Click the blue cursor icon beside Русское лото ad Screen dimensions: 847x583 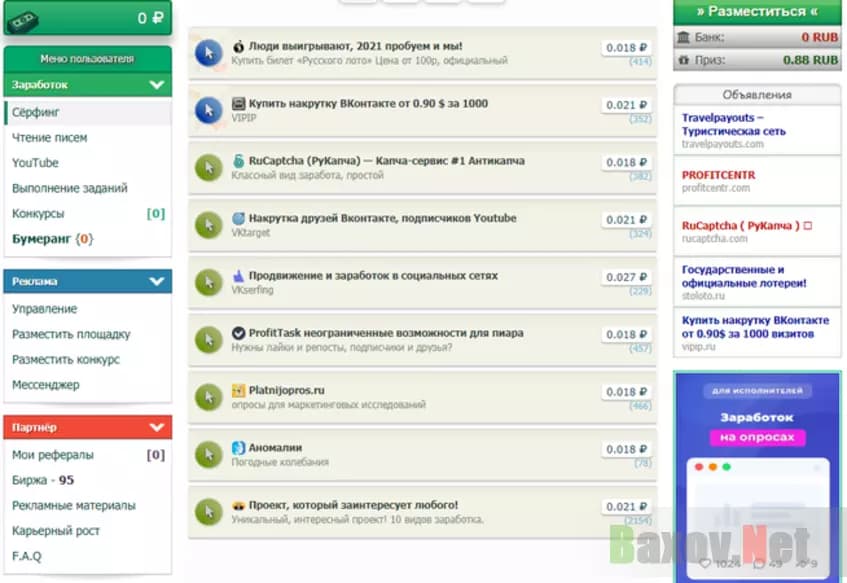pos(208,53)
